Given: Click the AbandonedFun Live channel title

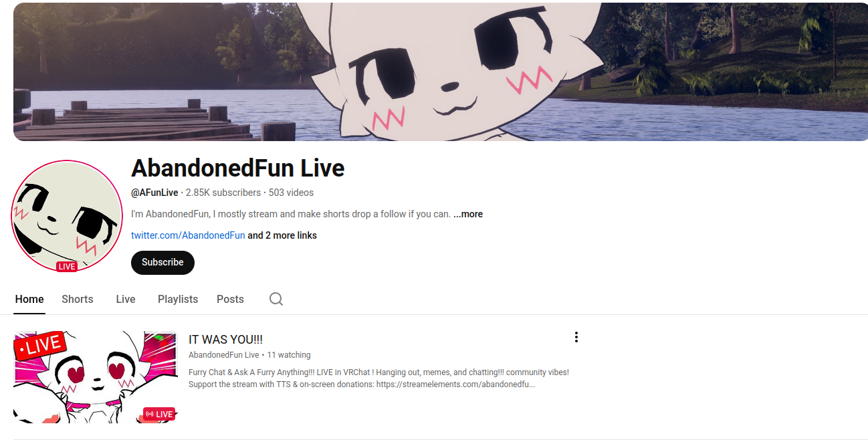Looking at the screenshot, I should point(238,168).
